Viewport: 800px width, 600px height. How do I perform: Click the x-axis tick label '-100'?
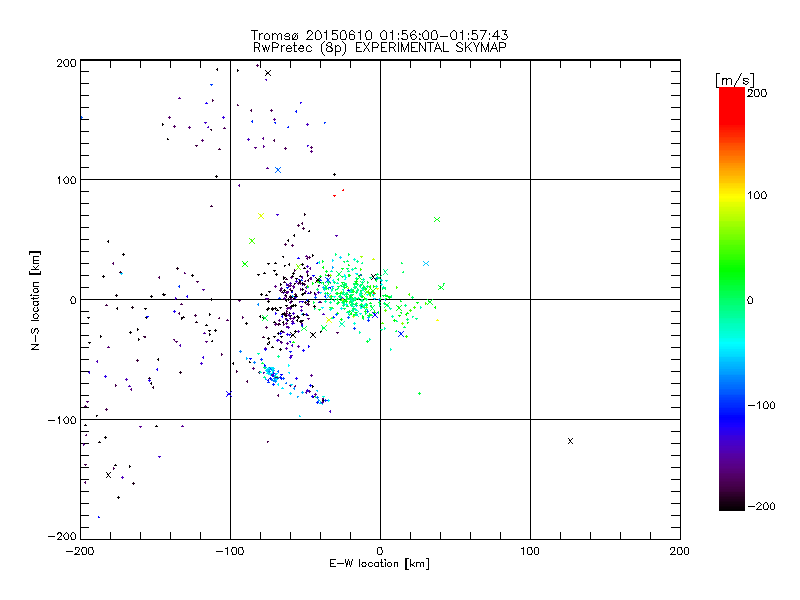tap(230, 551)
